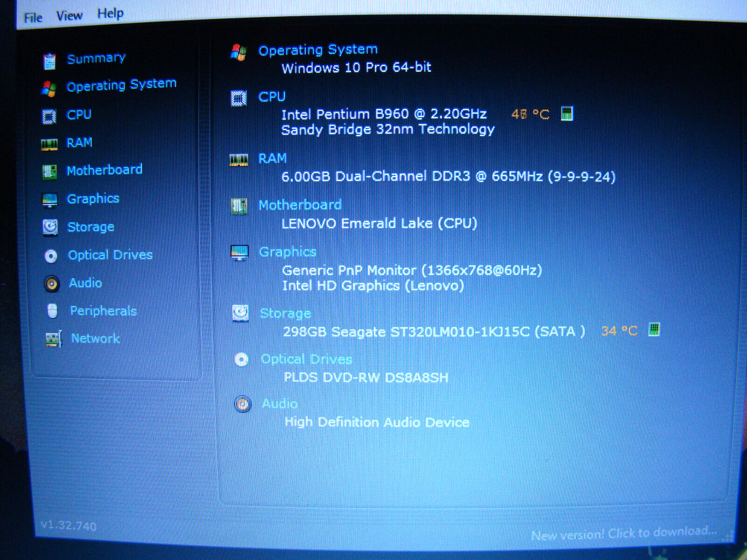Select Optical Drives in the sidebar

point(111,255)
